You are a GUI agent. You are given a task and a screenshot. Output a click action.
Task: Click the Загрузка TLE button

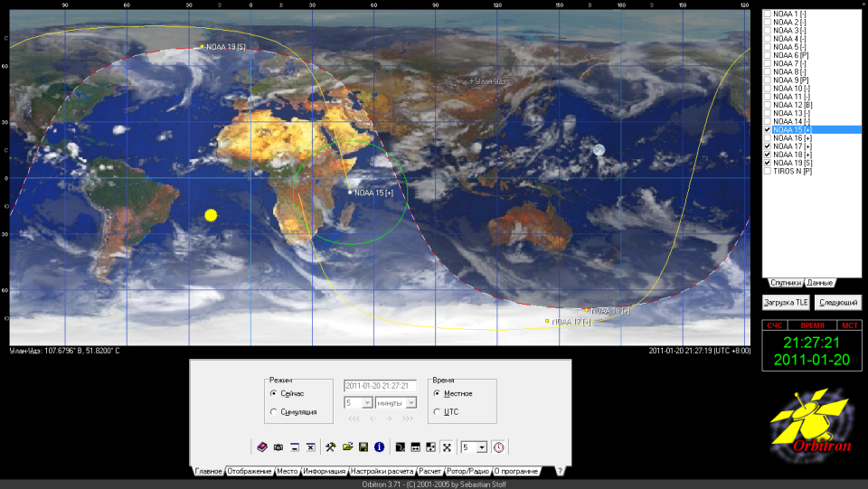pyautogui.click(x=786, y=302)
